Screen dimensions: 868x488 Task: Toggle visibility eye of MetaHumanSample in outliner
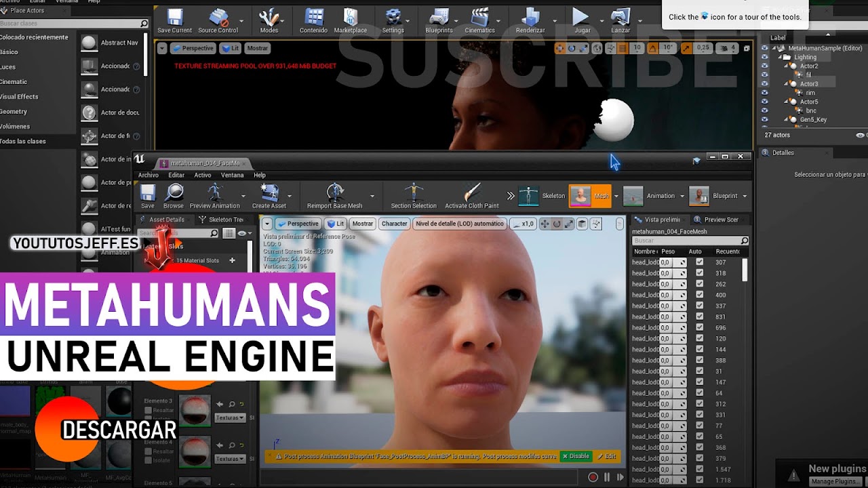[x=765, y=48]
